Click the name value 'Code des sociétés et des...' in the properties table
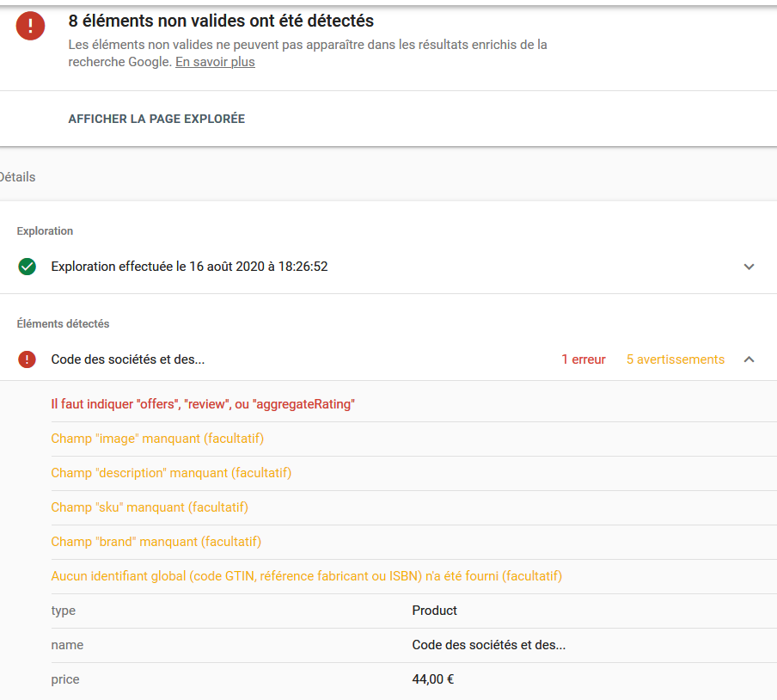 pos(488,645)
